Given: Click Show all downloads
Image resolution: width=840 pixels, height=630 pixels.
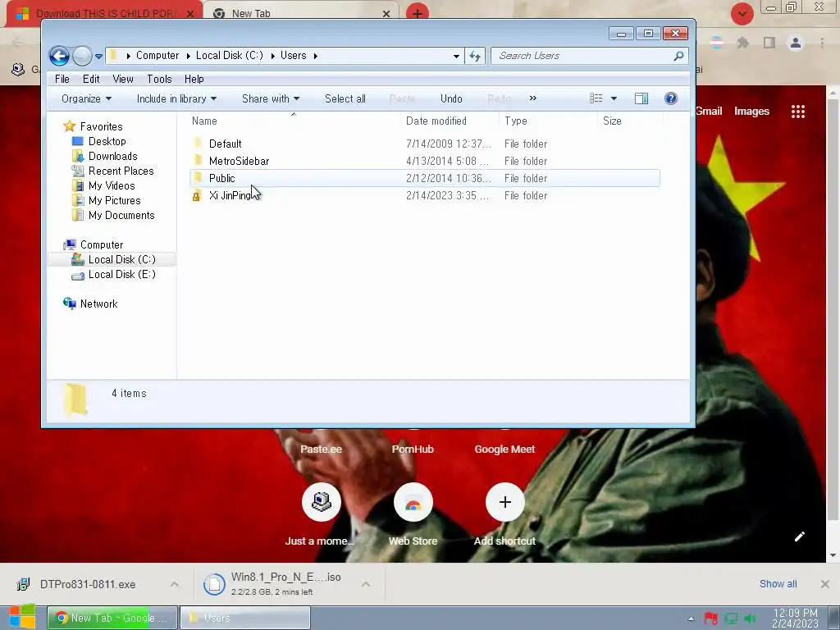Looking at the screenshot, I should click(778, 584).
